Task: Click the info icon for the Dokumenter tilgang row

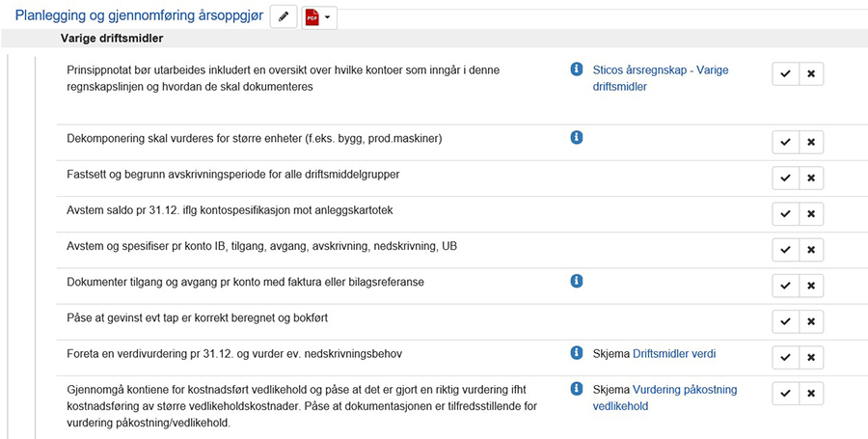Action: coord(577,281)
